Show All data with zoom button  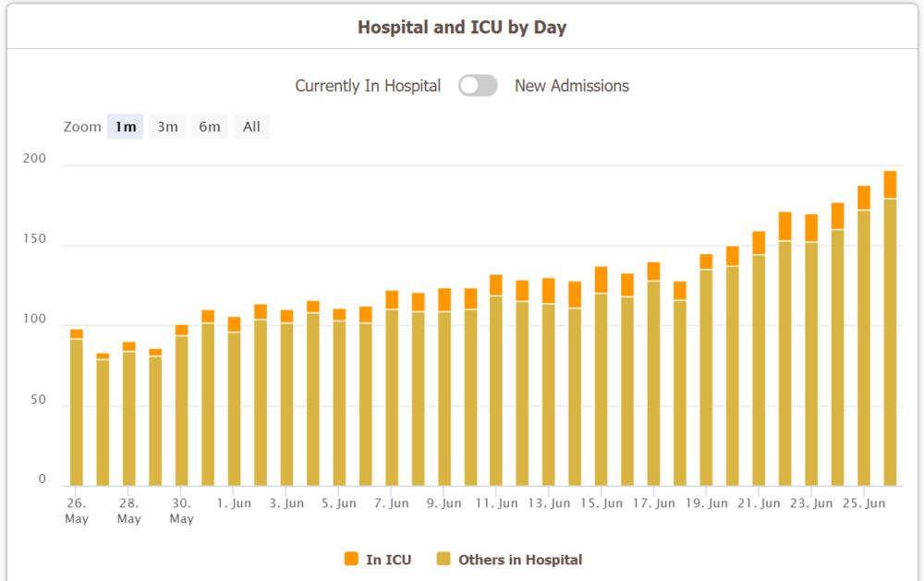(251, 127)
